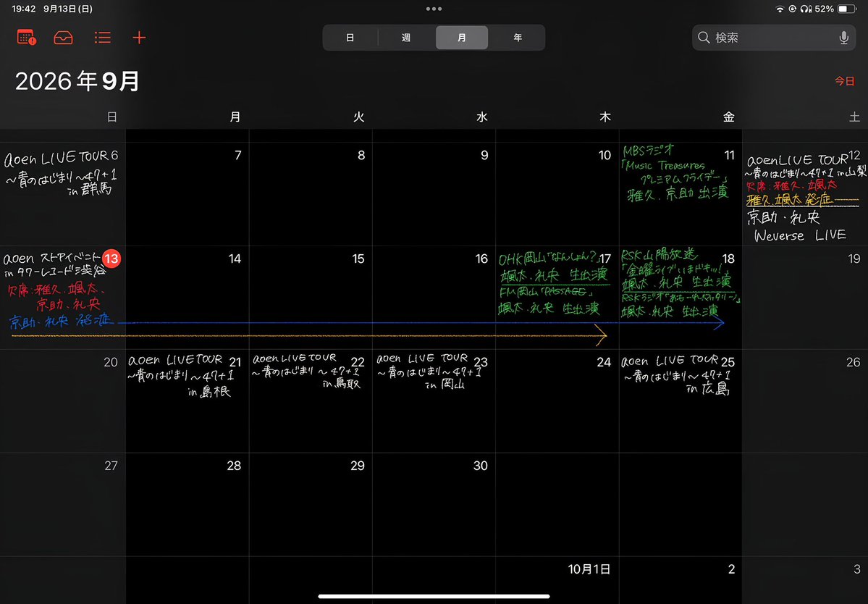Add a new event with plus icon
Viewport: 868px width, 604px height.
[139, 37]
